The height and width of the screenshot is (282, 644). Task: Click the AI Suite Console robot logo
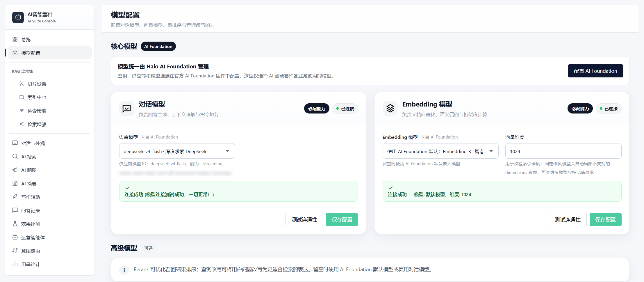[18, 17]
